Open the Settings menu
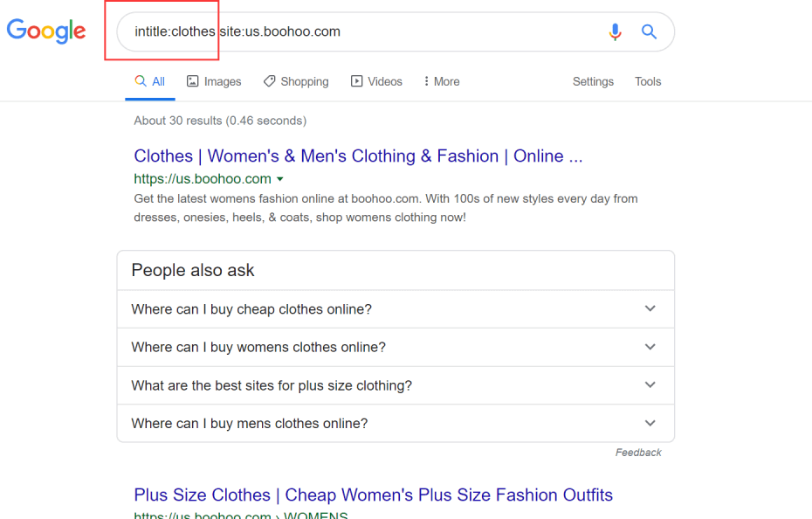Viewport: 812px width, 519px height. (x=593, y=81)
